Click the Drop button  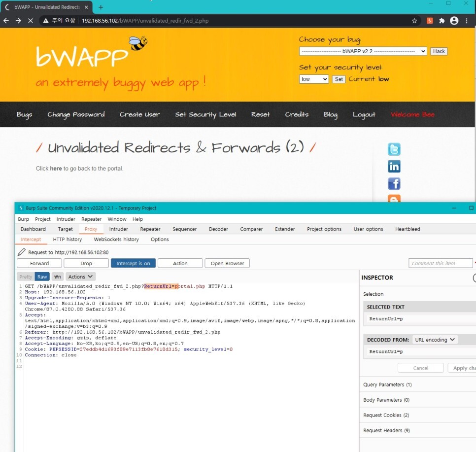point(86,263)
